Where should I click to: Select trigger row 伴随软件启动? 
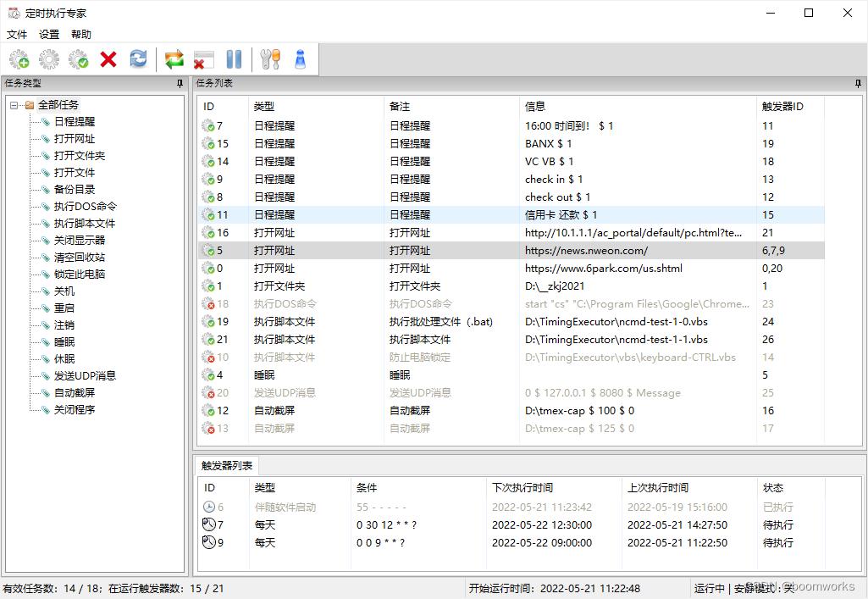click(511, 507)
